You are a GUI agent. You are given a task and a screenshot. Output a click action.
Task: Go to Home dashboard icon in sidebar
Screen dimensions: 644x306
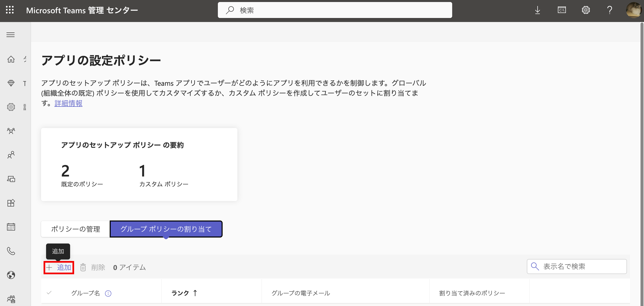(x=11, y=59)
